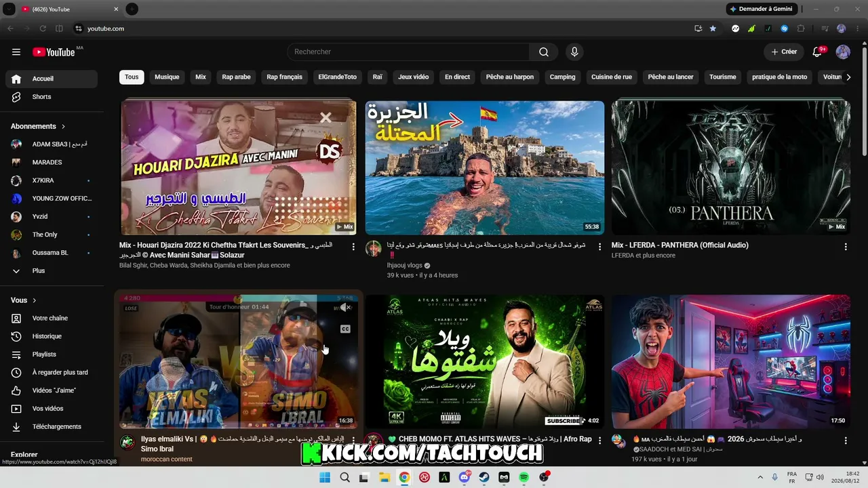Image resolution: width=868 pixels, height=488 pixels.
Task: Open the YouTube hamburger guide menu
Action: pyautogui.click(x=16, y=52)
